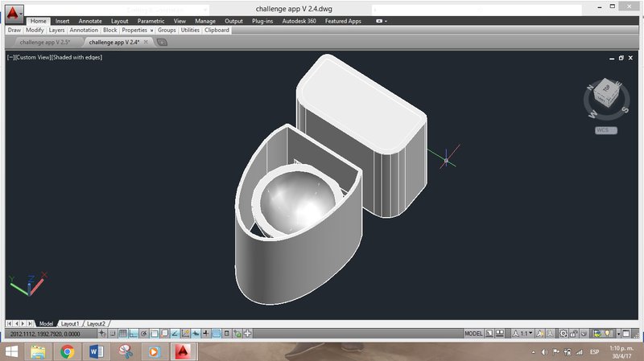
Task: Toggle MODEL space button in status bar
Action: coord(475,334)
